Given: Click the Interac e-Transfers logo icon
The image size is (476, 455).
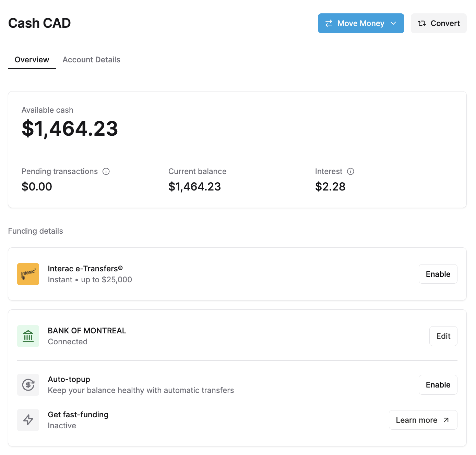Looking at the screenshot, I should [28, 274].
